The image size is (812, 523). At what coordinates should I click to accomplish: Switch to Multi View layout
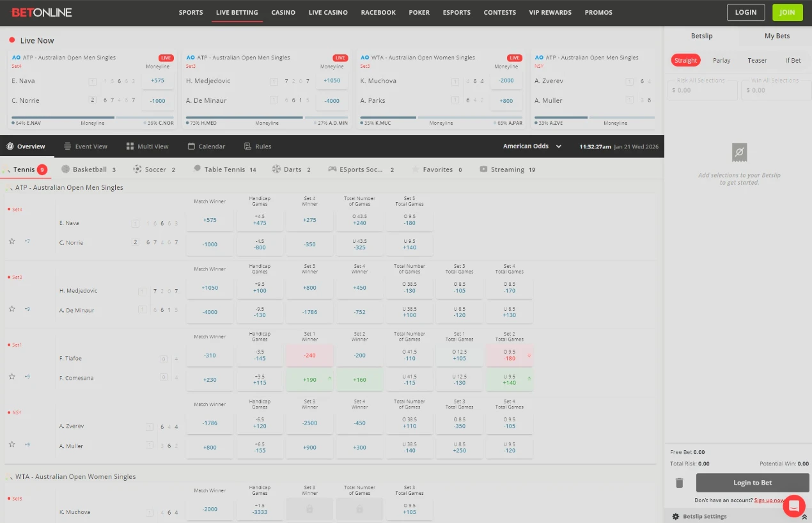pos(130,146)
